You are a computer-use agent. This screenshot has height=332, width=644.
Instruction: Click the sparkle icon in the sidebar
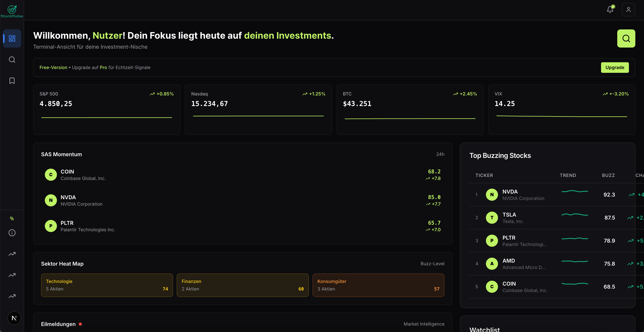pyautogui.click(x=12, y=218)
